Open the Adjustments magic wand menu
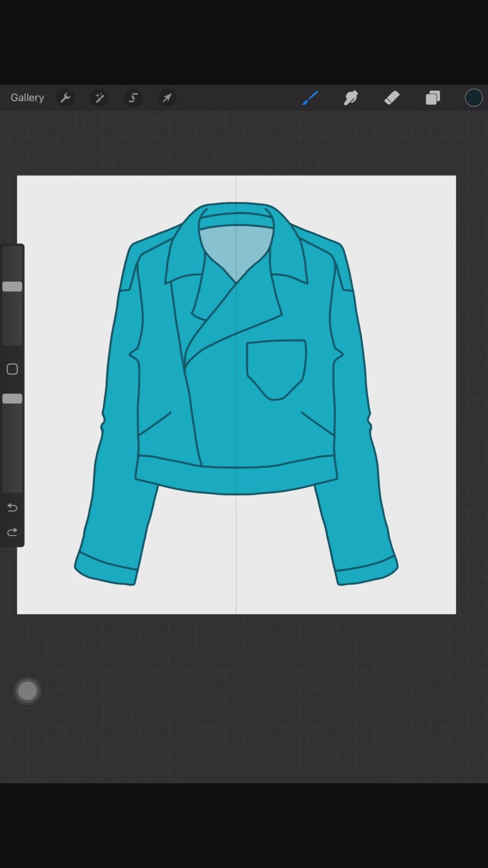The height and width of the screenshot is (868, 488). pyautogui.click(x=99, y=98)
